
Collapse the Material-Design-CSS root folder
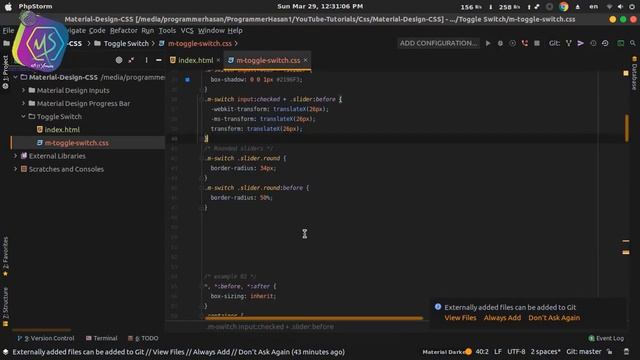tap(16, 77)
